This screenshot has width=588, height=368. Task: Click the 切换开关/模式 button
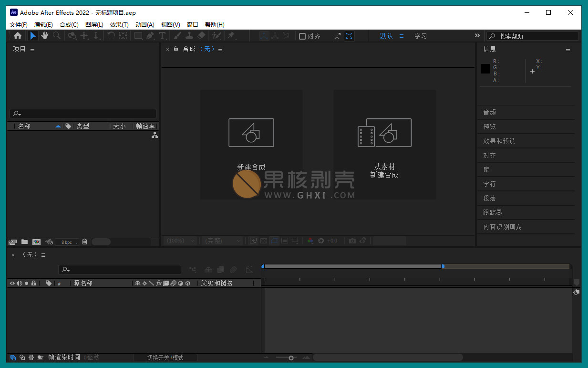tap(165, 357)
